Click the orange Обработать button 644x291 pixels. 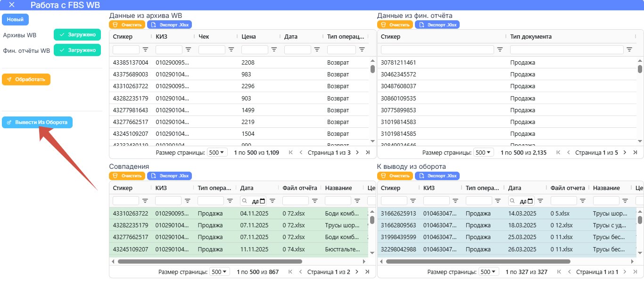26,79
